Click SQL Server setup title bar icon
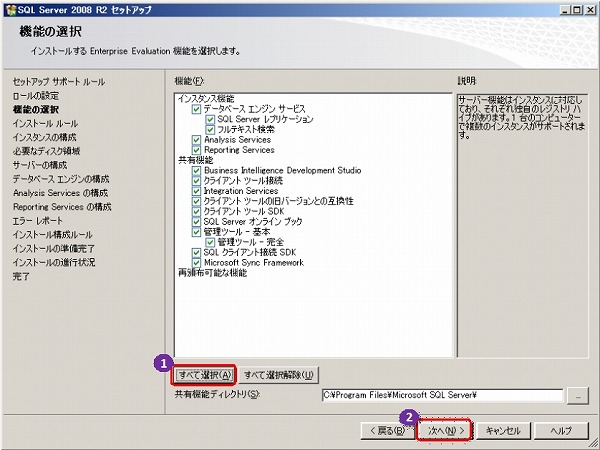Image resolution: width=600 pixels, height=450 pixels. 11,10
